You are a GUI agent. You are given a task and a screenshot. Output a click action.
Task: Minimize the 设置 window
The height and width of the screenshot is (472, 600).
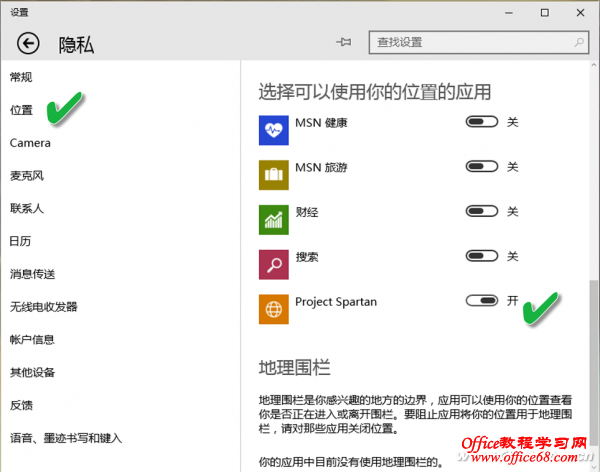[x=509, y=13]
